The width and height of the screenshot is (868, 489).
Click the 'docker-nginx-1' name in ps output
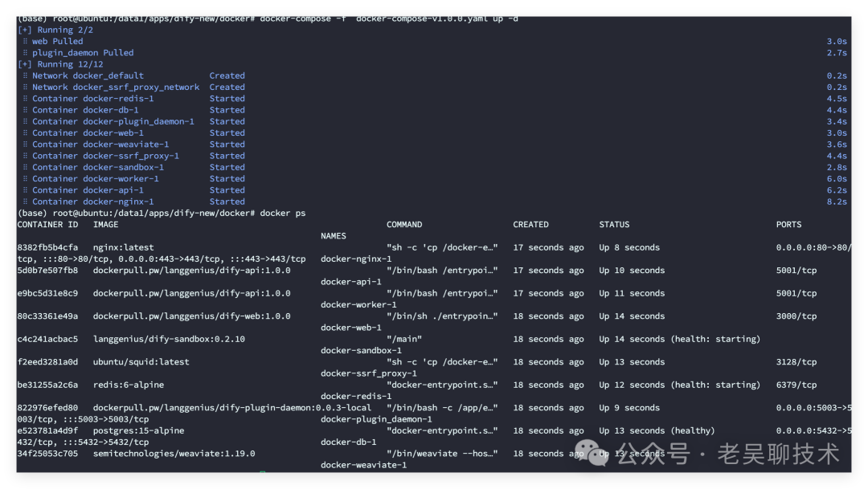tap(356, 259)
